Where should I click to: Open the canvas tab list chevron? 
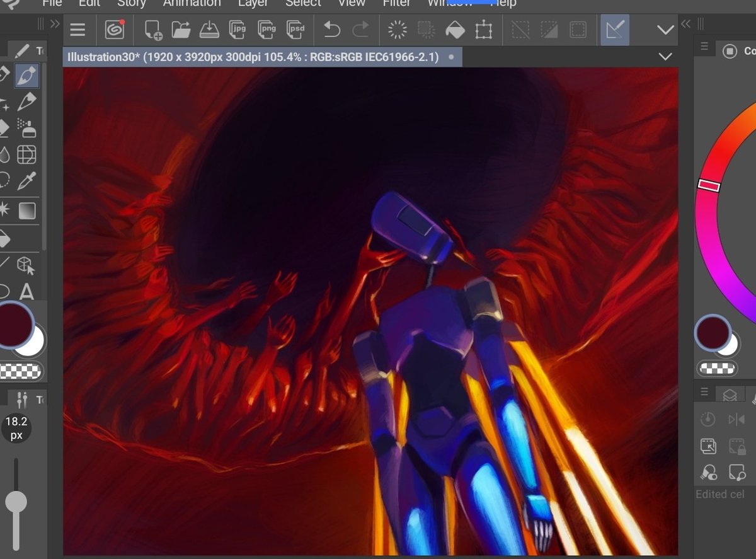click(665, 57)
